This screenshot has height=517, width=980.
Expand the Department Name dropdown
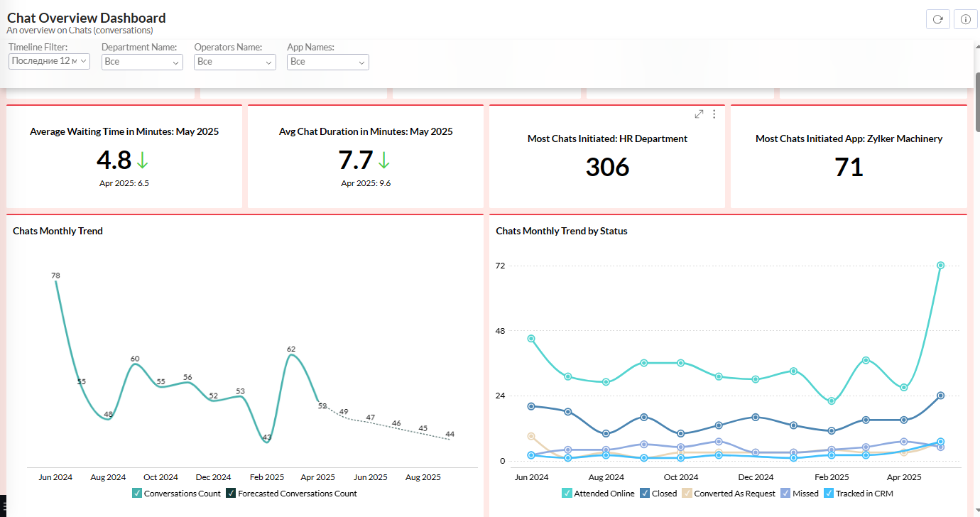[x=142, y=62]
